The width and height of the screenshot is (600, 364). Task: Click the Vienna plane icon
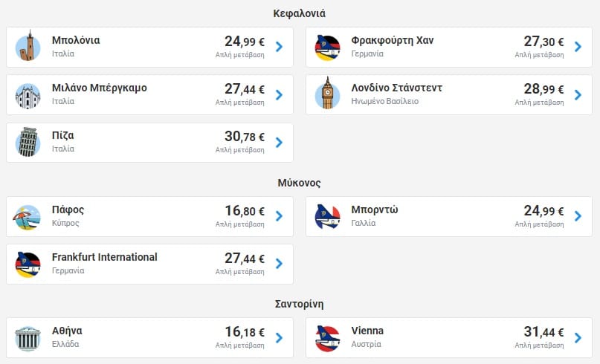327,337
